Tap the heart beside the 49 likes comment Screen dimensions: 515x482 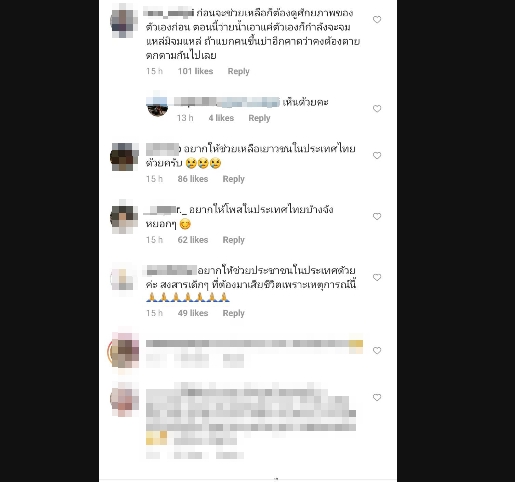(x=377, y=278)
